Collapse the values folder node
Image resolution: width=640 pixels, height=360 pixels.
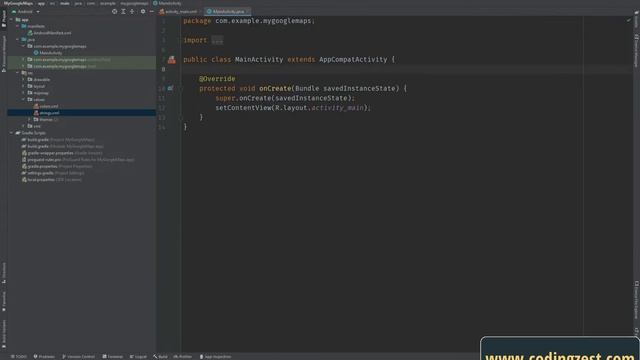pyautogui.click(x=24, y=100)
